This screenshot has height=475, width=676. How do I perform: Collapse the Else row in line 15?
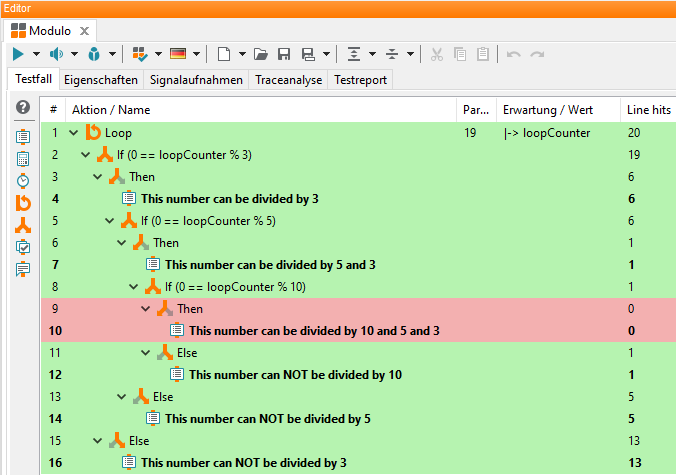(98, 441)
